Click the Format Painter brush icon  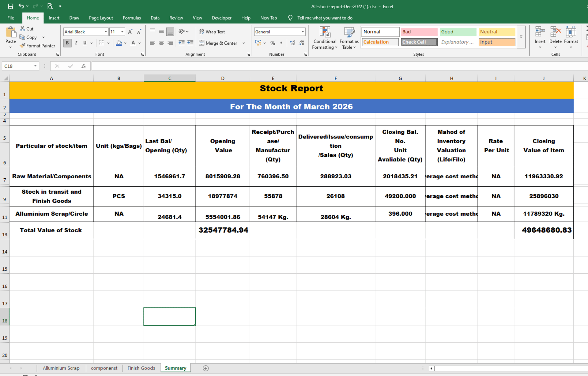pos(23,46)
